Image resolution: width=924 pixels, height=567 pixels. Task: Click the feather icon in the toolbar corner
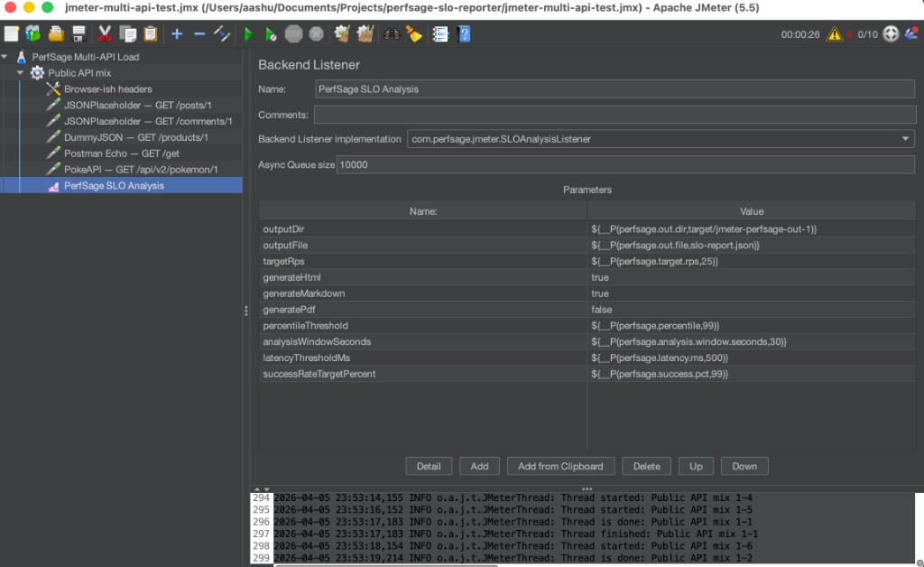[911, 33]
